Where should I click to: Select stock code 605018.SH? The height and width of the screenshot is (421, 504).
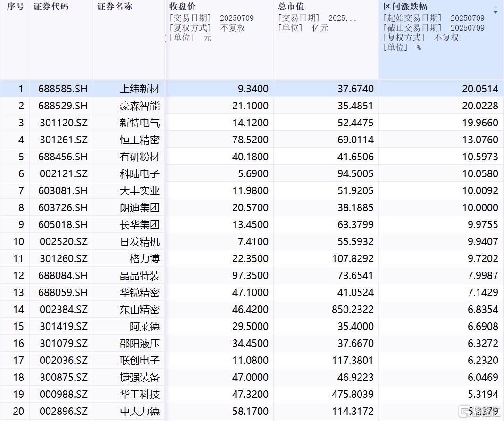(63, 224)
